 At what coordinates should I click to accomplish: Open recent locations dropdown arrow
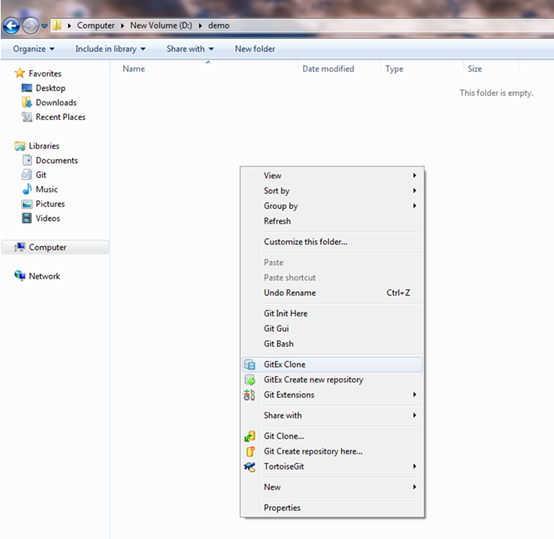(44, 26)
